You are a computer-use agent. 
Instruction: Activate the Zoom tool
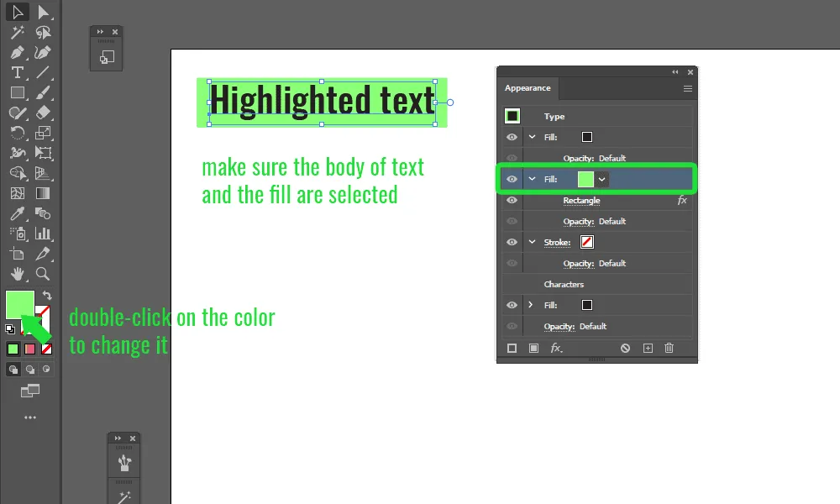[x=43, y=274]
